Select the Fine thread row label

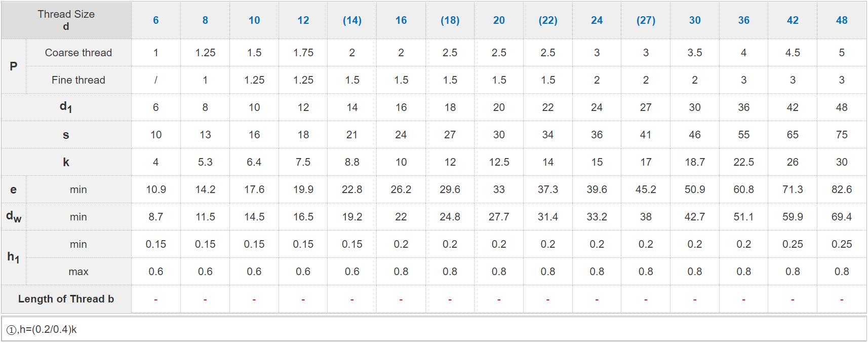[78, 80]
